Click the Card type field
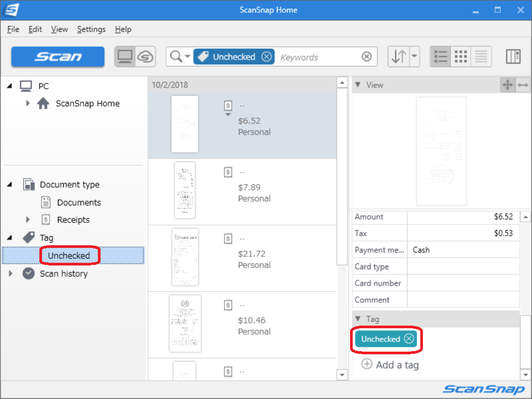The width and height of the screenshot is (532, 399). click(463, 267)
